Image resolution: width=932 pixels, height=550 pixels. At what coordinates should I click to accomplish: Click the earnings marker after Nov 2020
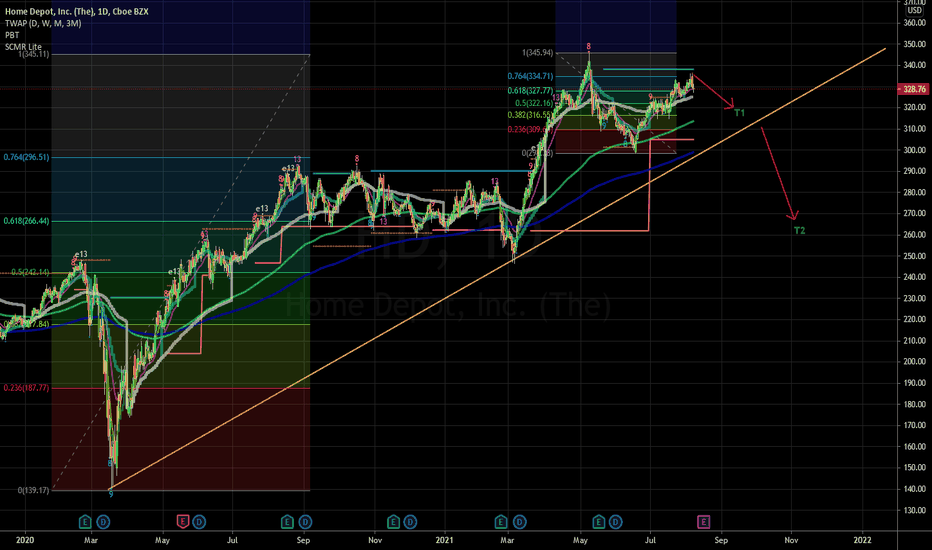click(x=393, y=522)
